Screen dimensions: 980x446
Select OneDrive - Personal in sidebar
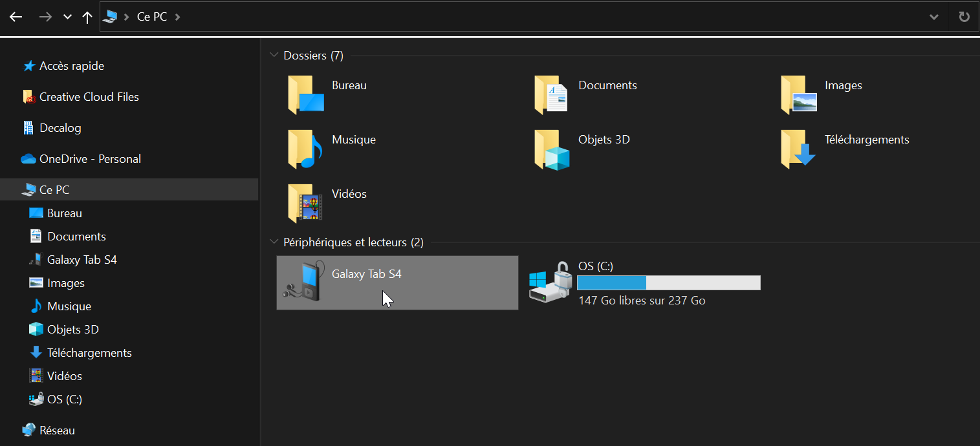[x=90, y=159]
